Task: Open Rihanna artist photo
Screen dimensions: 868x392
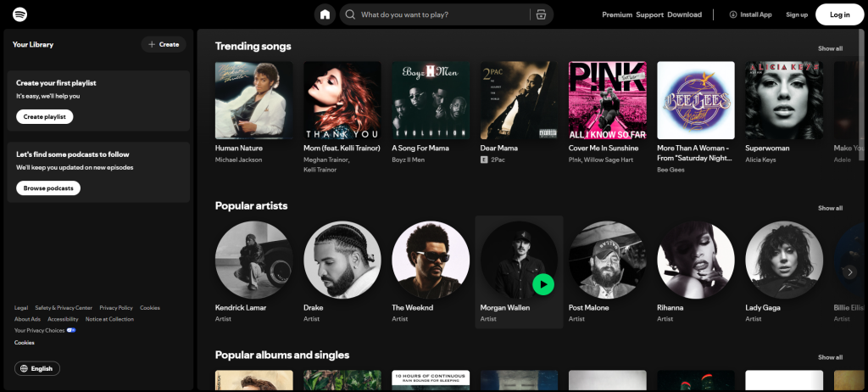Action: click(x=696, y=260)
